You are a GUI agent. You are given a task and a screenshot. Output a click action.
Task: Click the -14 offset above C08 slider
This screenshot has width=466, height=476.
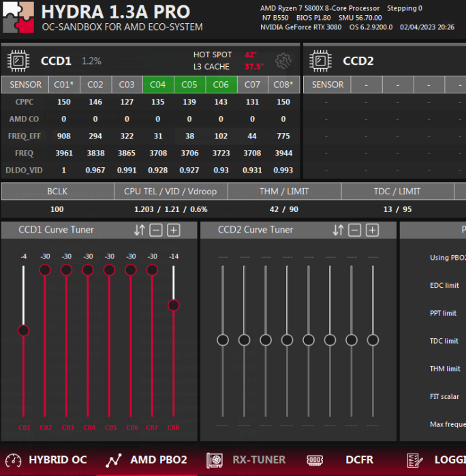pyautogui.click(x=174, y=256)
